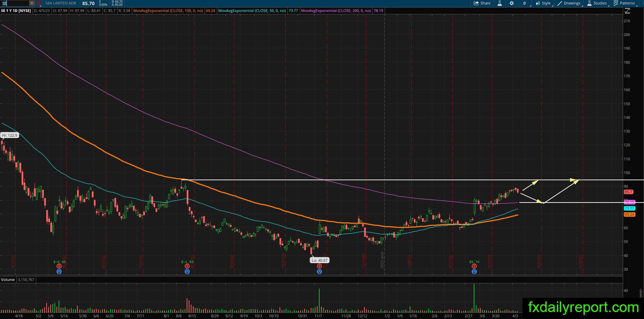Screen dimensions: 644x319
Task: Click the earnings phone icon below Lo: 40.67
Action: 319,266
